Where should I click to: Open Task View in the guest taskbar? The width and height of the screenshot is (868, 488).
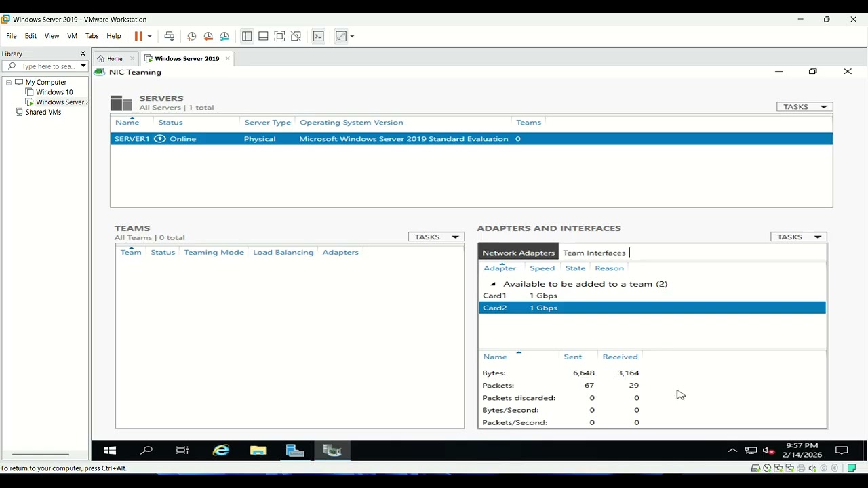pos(182,450)
